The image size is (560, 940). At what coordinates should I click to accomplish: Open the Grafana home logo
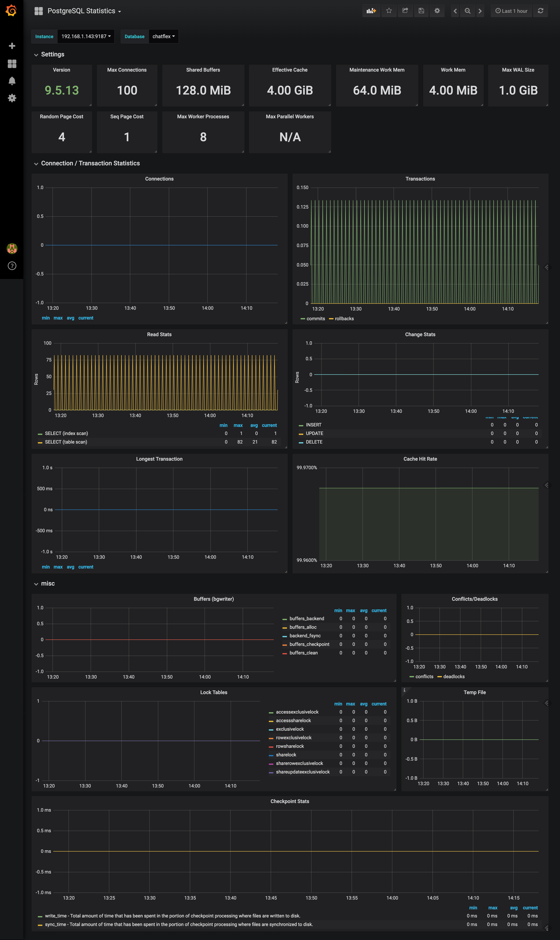coord(11,10)
